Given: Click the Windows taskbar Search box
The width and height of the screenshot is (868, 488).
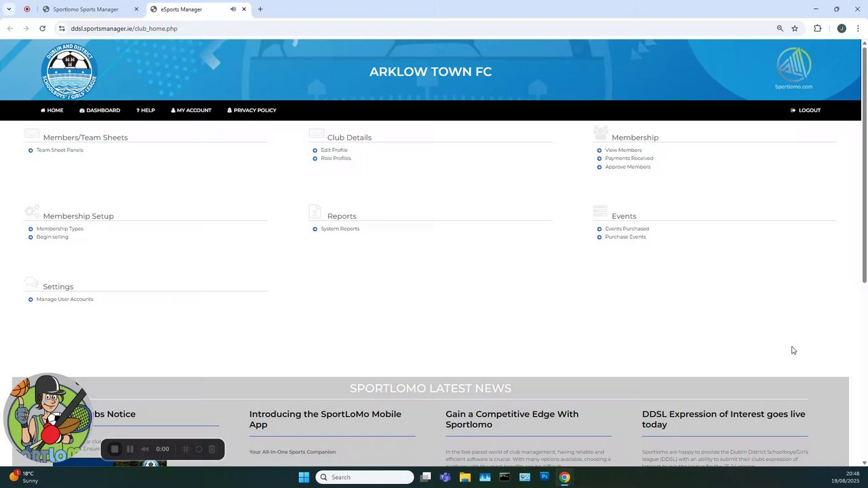Looking at the screenshot, I should pyautogui.click(x=365, y=477).
